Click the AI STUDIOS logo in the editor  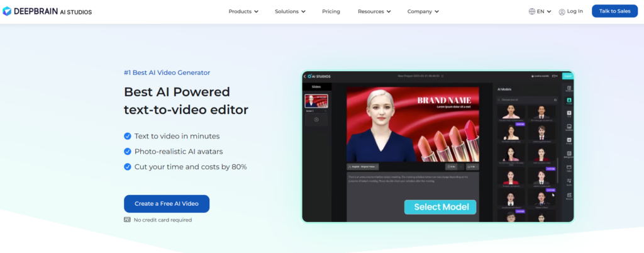click(x=319, y=76)
